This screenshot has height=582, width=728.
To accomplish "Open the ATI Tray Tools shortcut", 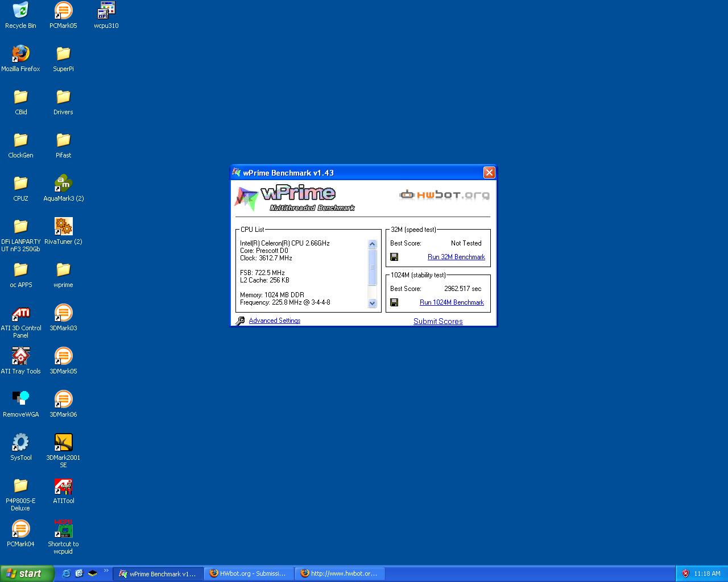I will tap(20, 361).
